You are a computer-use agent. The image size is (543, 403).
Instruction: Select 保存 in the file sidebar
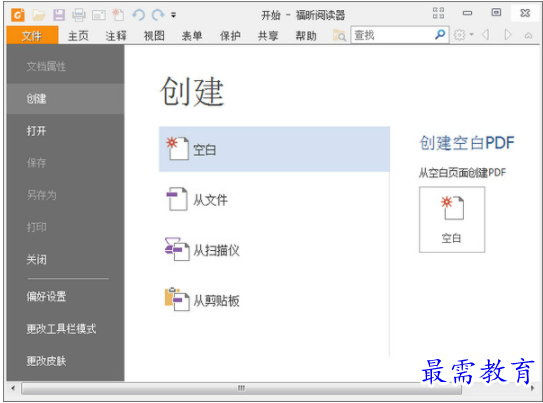pyautogui.click(x=65, y=163)
